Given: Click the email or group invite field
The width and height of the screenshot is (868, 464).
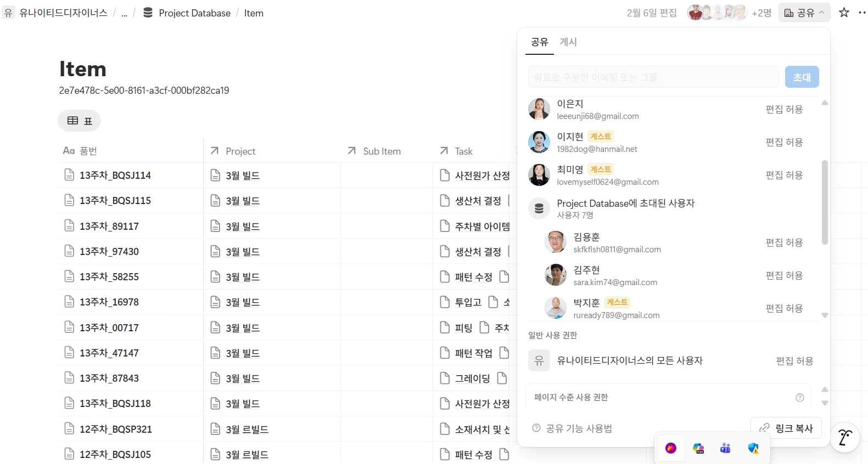Looking at the screenshot, I should (x=653, y=77).
